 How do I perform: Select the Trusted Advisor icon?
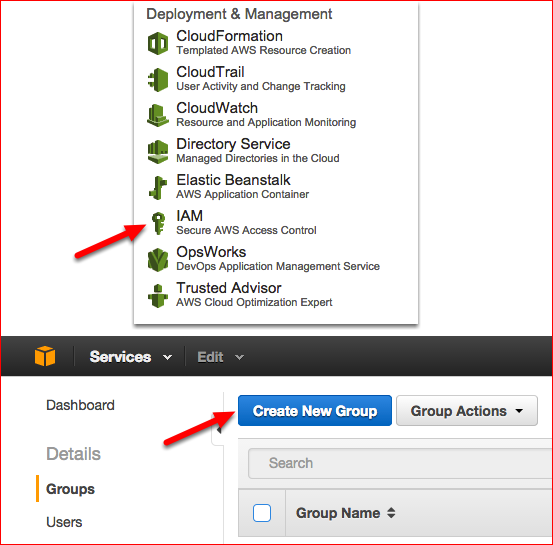(158, 296)
